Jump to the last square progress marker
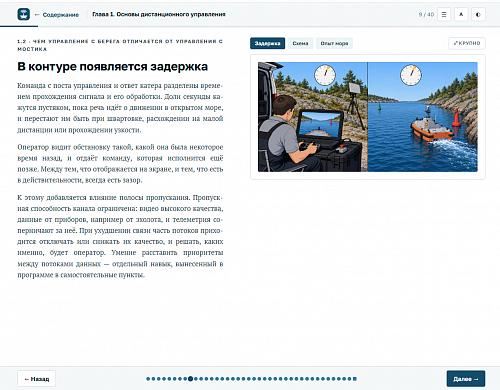Image resolution: width=500 pixels, height=390 pixels. pyautogui.click(x=355, y=379)
